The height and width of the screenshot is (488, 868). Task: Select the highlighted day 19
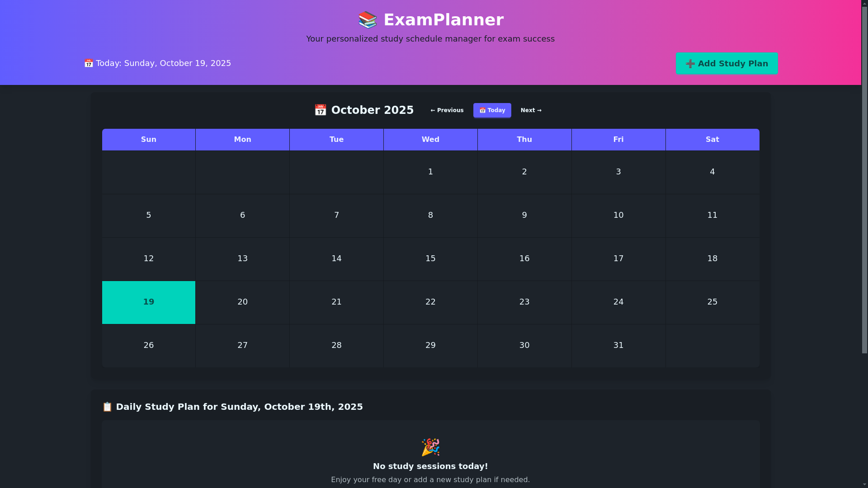(149, 302)
